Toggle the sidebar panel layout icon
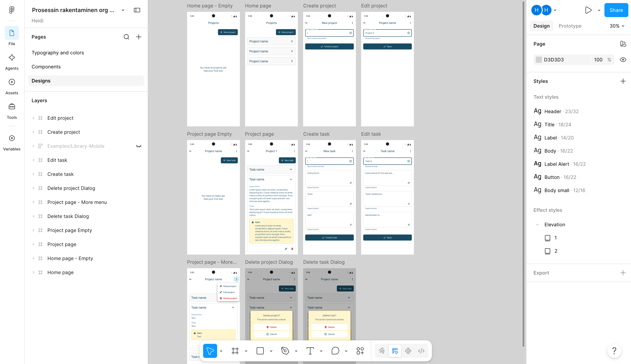Image resolution: width=631 pixels, height=364 pixels. (x=137, y=10)
